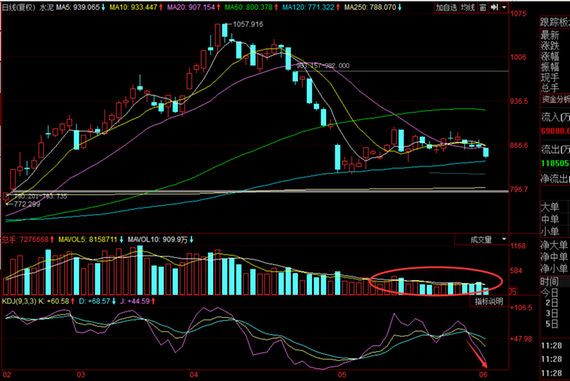Select the 今日 time period row
This screenshot has width=570, height=381.
pos(550,293)
